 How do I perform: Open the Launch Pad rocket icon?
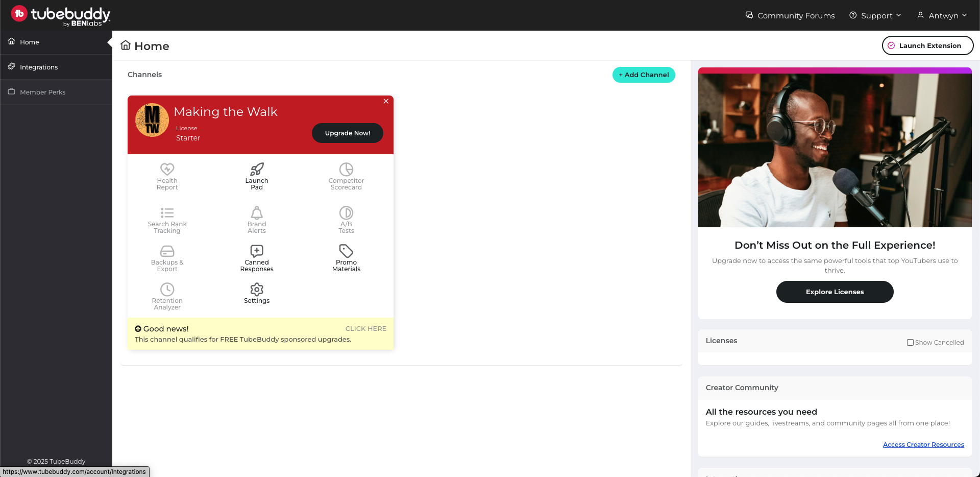coord(257,170)
